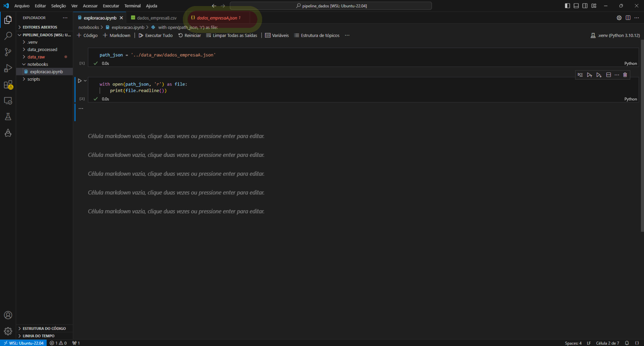Image resolution: width=644 pixels, height=346 pixels.
Task: Open the Seleção menu
Action: (x=58, y=6)
